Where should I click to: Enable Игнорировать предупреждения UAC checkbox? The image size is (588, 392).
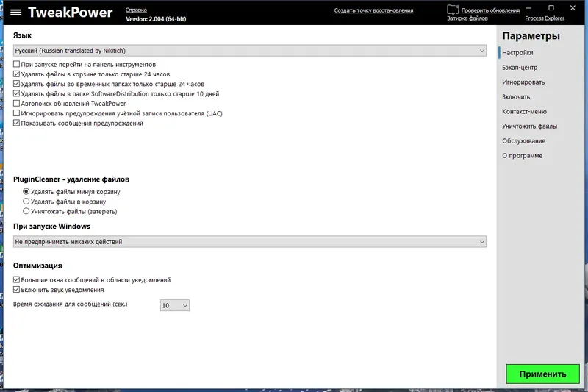point(16,113)
